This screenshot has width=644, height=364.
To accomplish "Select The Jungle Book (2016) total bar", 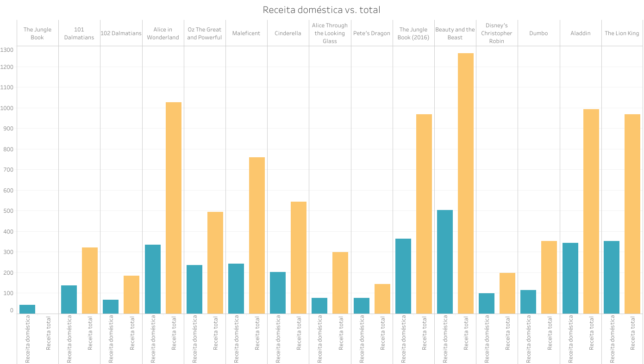I will point(424,214).
